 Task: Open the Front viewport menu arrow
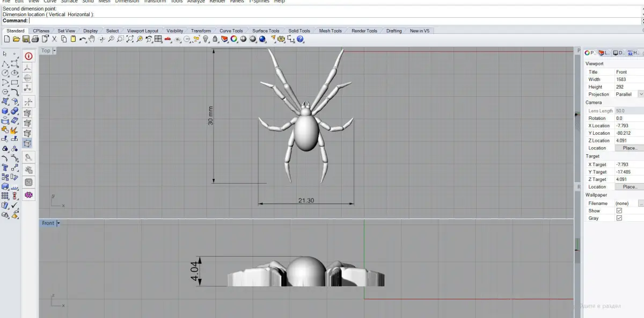click(x=58, y=223)
